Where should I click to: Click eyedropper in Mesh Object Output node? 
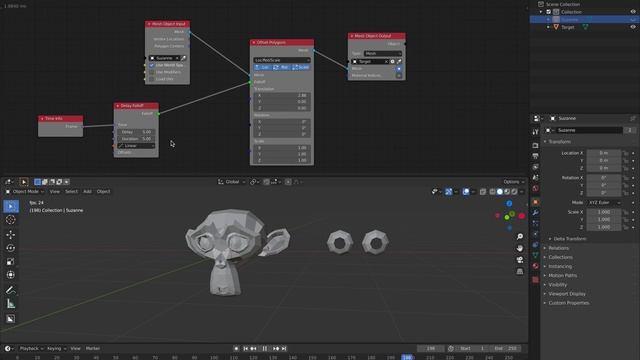pyautogui.click(x=399, y=62)
